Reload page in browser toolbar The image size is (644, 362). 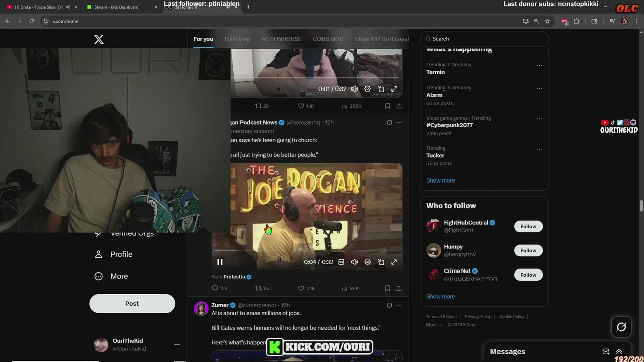pos(31,21)
